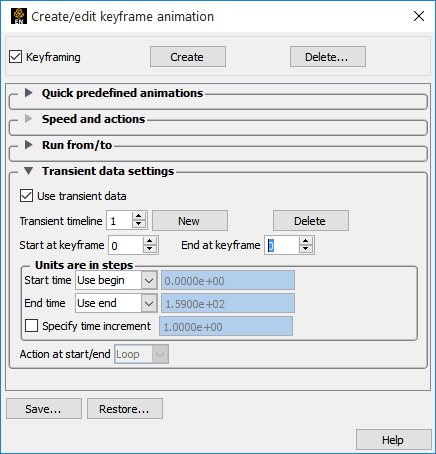Image resolution: width=436 pixels, height=454 pixels.
Task: Decrease End at keyframe value with down arrow
Action: 306,249
